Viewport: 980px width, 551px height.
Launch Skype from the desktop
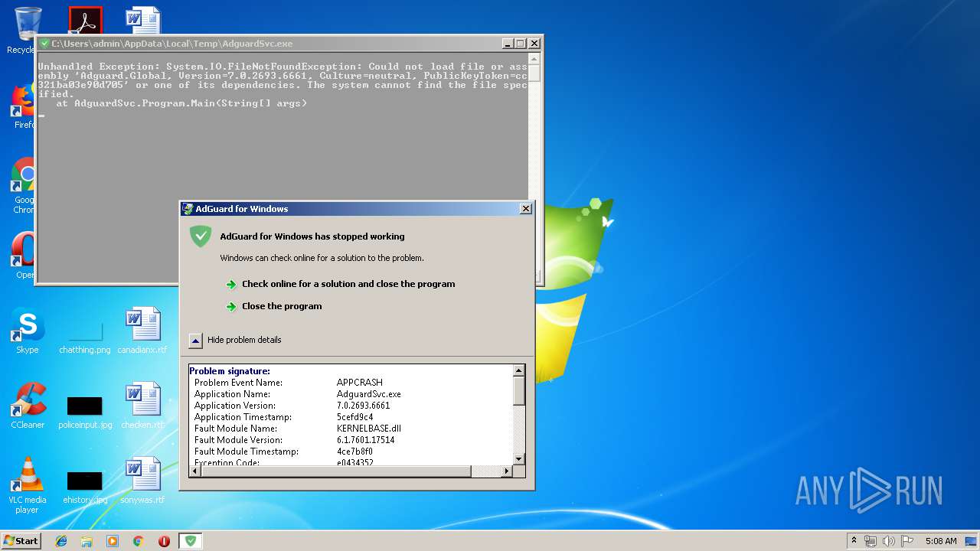click(x=28, y=331)
